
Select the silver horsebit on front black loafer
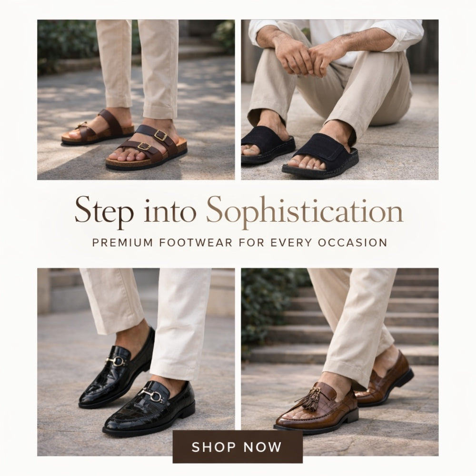tap(152, 395)
